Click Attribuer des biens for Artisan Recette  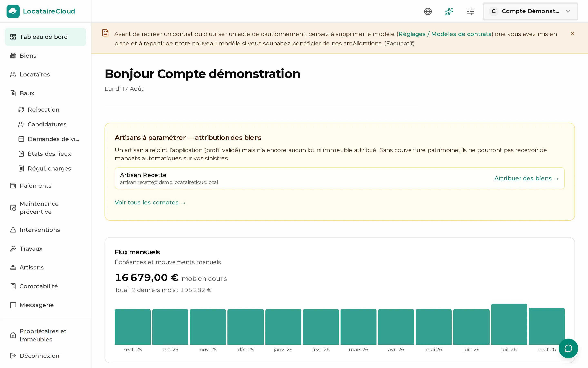pyautogui.click(x=527, y=178)
